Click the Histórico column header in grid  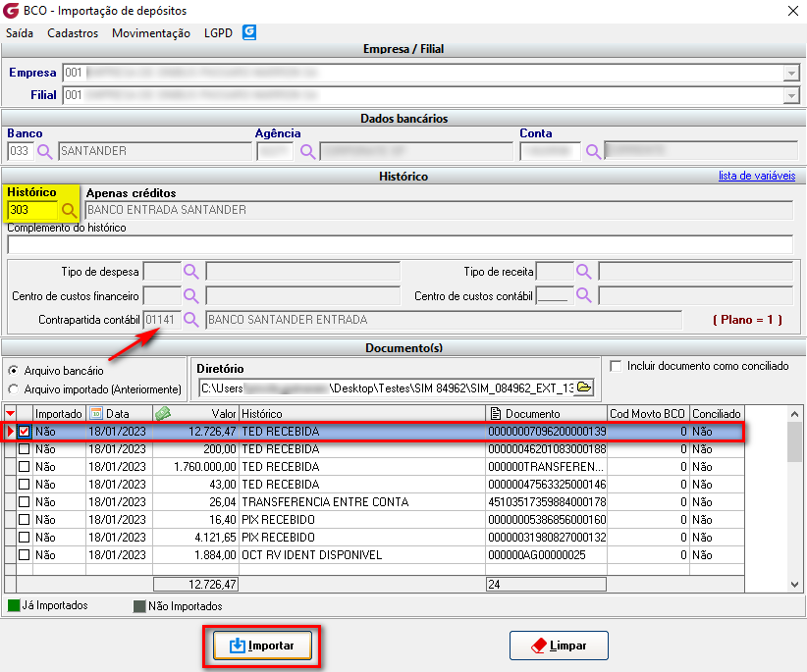coord(362,413)
